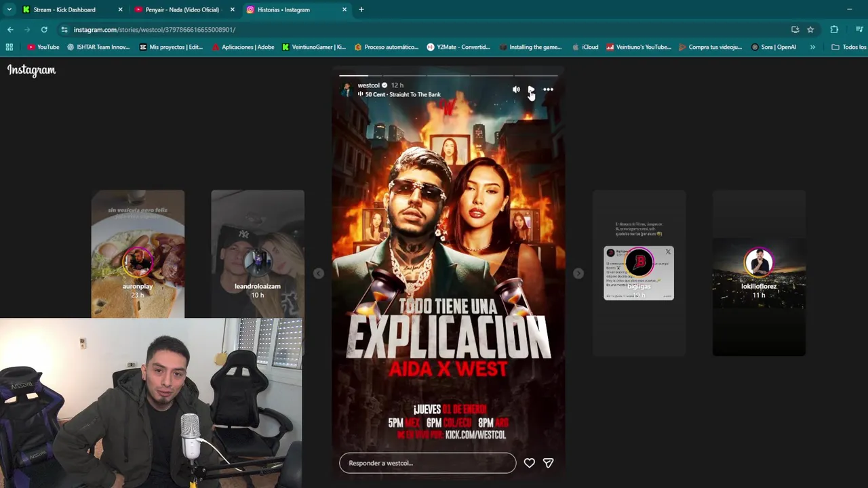Image resolution: width=868 pixels, height=488 pixels.
Task: Mute the story audio speaker icon
Action: pyautogui.click(x=516, y=89)
